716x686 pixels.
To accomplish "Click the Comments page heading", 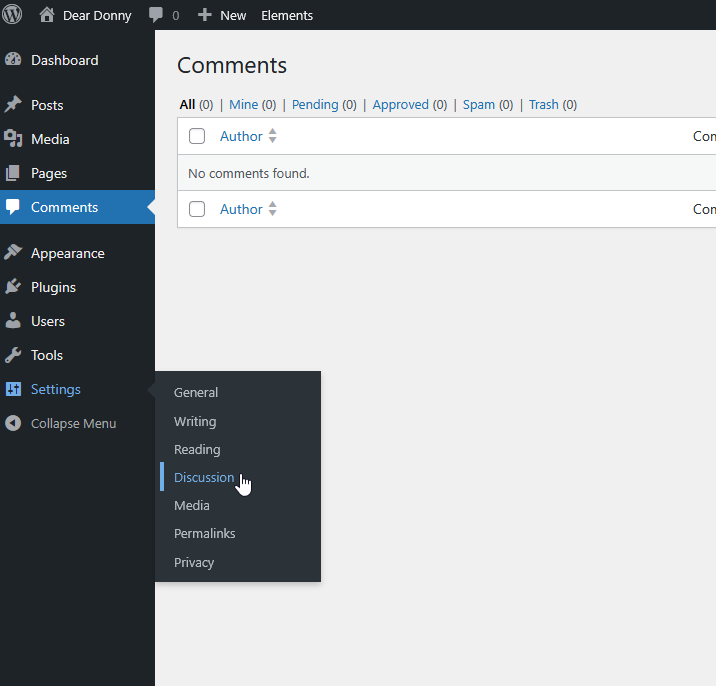I will click(x=232, y=65).
